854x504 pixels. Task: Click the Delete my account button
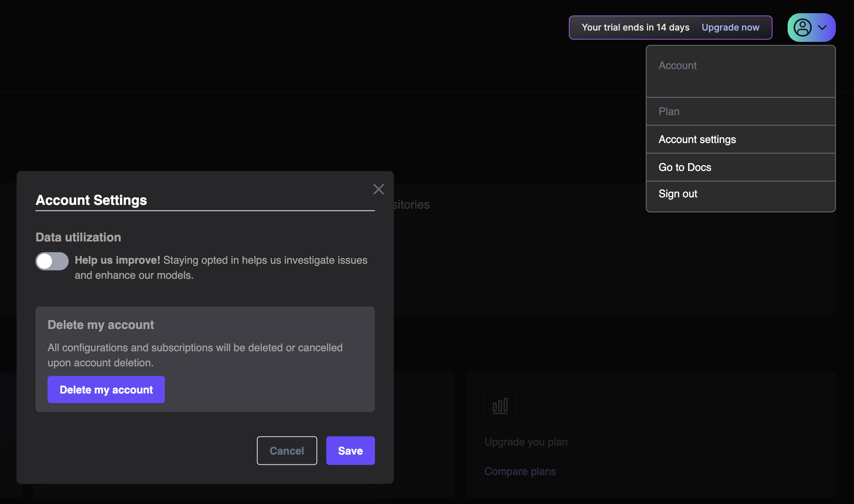pos(106,389)
